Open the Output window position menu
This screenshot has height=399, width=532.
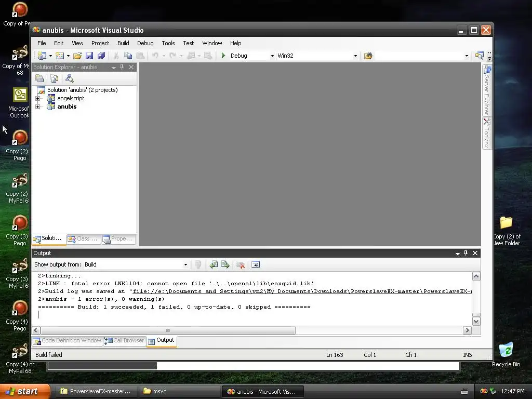[457, 254]
